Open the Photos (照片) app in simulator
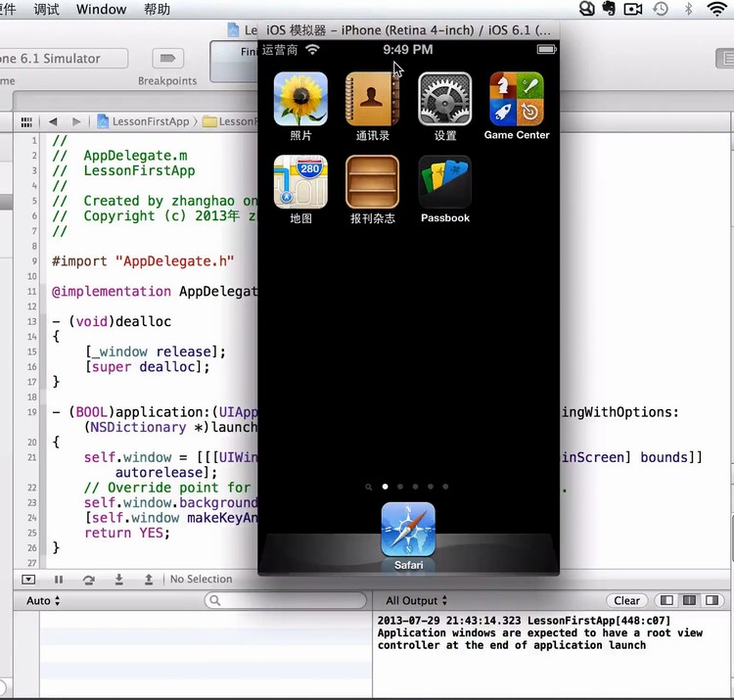This screenshot has width=734, height=700. [x=300, y=99]
